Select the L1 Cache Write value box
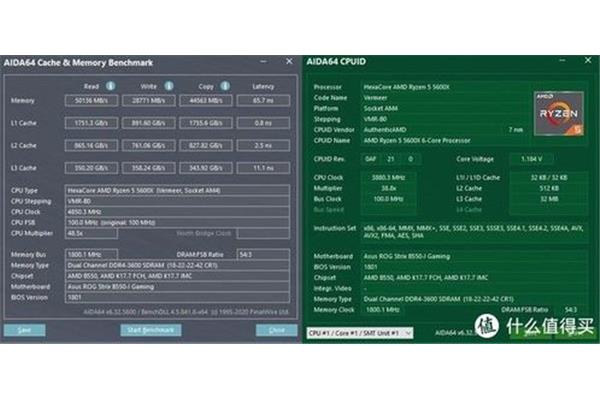Screen dimensions: 600x400 coord(149,123)
